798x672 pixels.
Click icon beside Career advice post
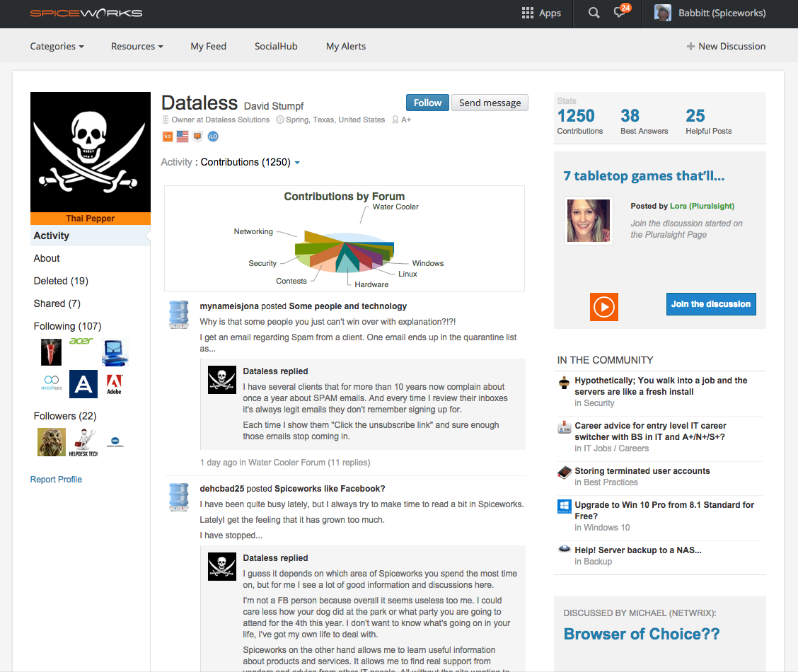tap(565, 427)
